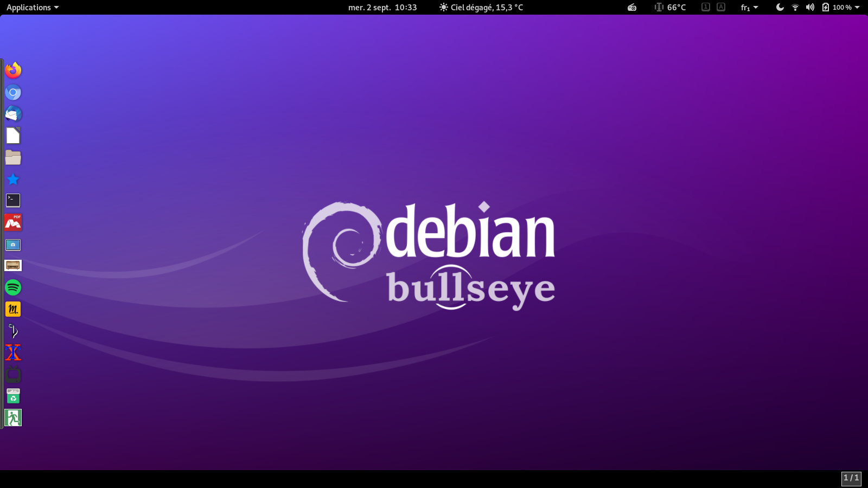
Task: Expand the system menu arrow beside 100 %
Action: click(x=857, y=8)
